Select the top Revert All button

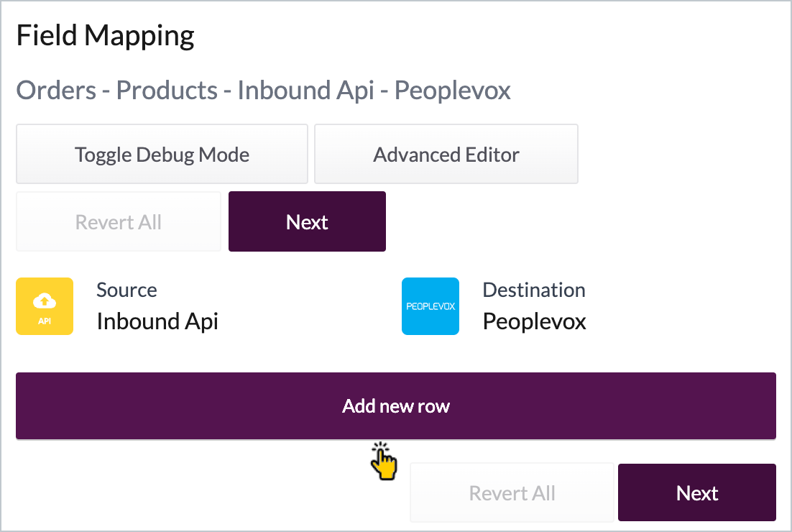[x=118, y=222]
